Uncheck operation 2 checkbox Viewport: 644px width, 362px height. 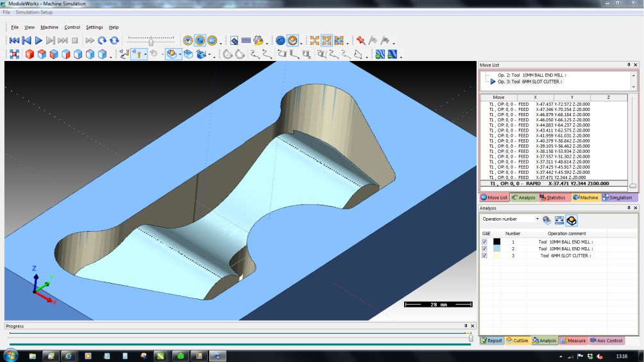[x=485, y=248]
